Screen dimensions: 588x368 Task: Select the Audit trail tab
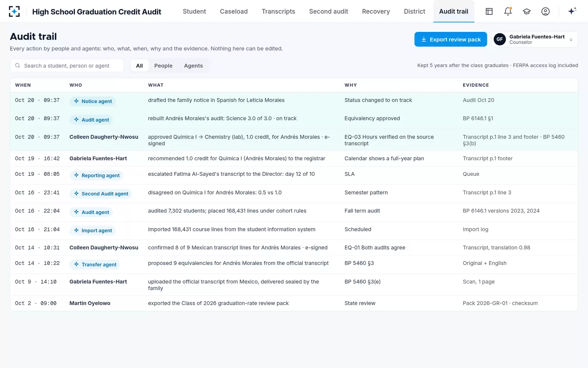click(x=454, y=11)
